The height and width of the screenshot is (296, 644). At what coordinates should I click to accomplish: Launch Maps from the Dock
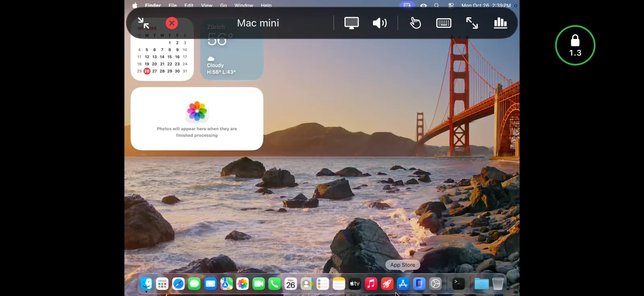(227, 284)
